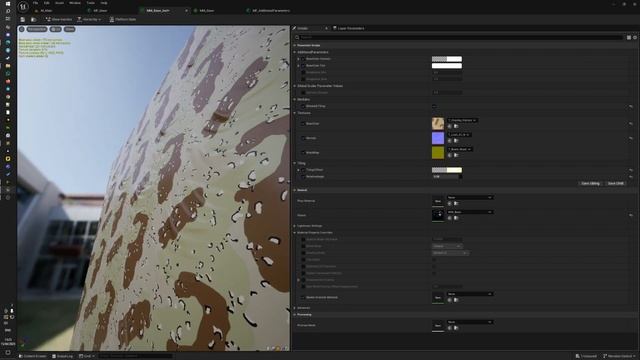Reset the Parent material to default
The width and height of the screenshot is (640, 360).
pos(631,215)
